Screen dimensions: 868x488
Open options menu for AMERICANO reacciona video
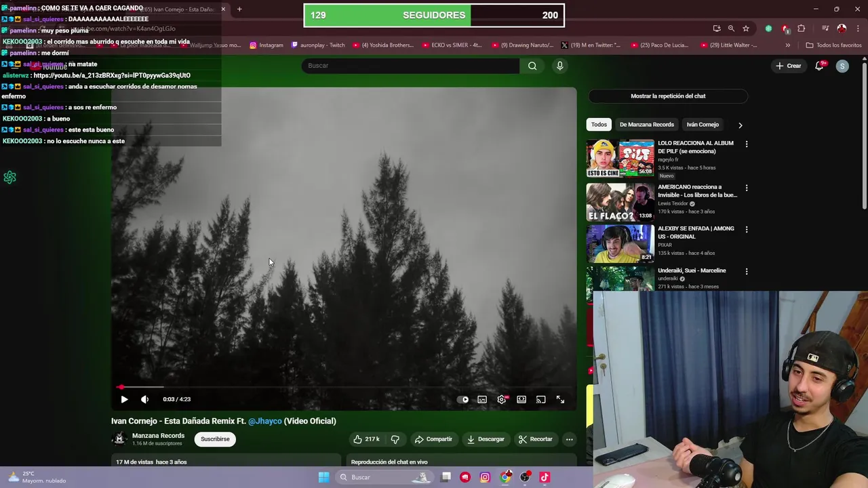(747, 188)
